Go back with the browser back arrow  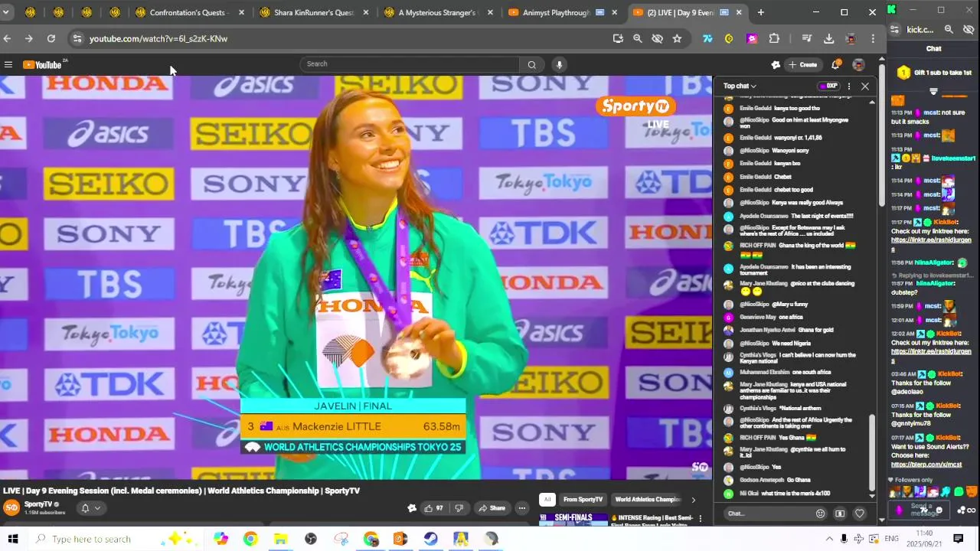pyautogui.click(x=7, y=38)
